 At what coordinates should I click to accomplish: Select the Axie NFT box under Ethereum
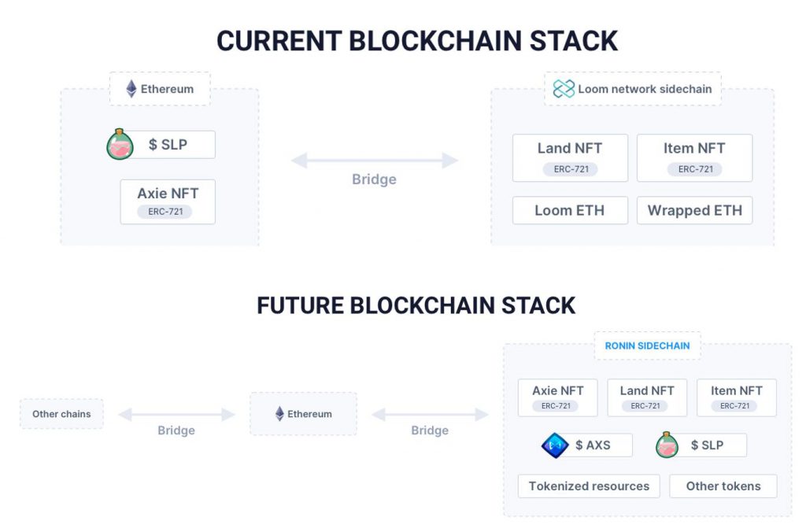pos(168,201)
